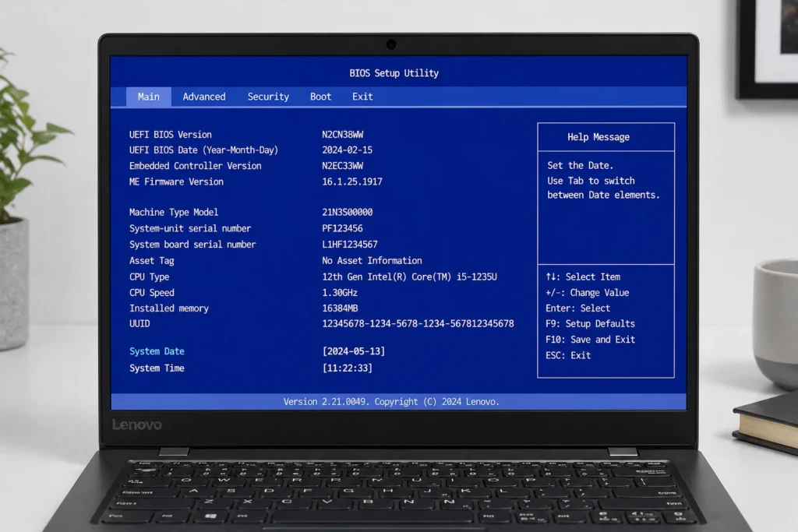This screenshot has height=532, width=798.
Task: Click the +/-: Change Value hint
Action: click(x=588, y=293)
